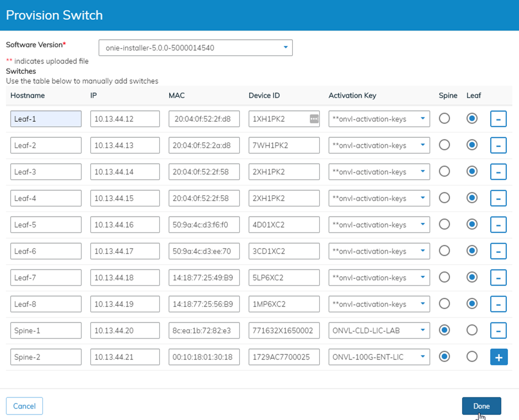Add a new switch row with plus icon
The image size is (519, 420).
click(498, 357)
